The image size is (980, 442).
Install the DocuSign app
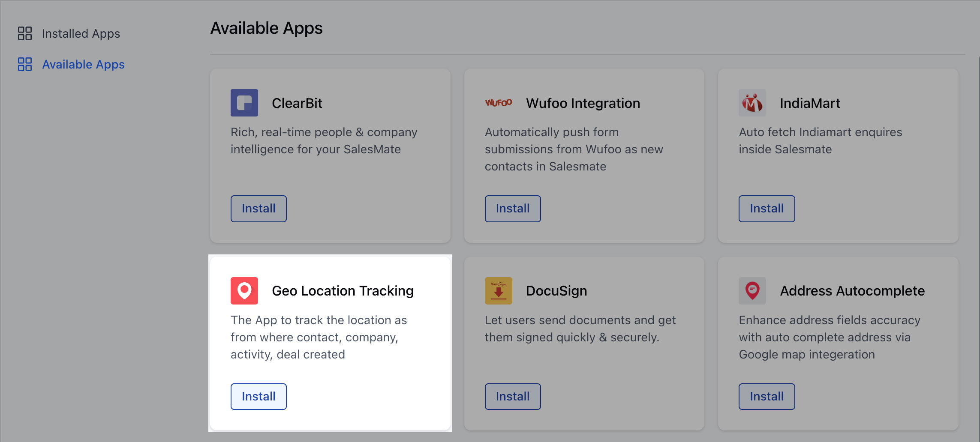513,397
